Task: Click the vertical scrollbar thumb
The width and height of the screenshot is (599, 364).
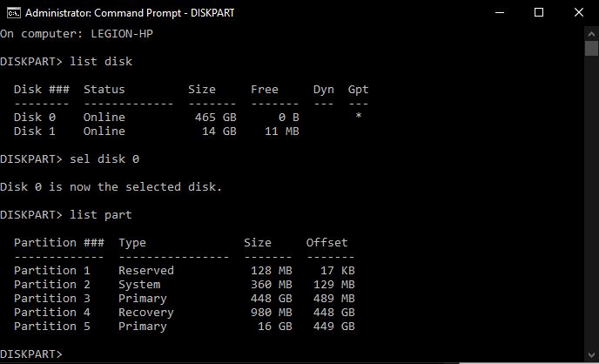Action: coord(591,49)
